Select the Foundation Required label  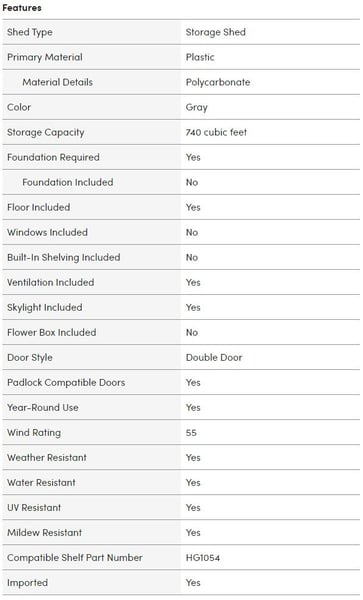pos(53,157)
